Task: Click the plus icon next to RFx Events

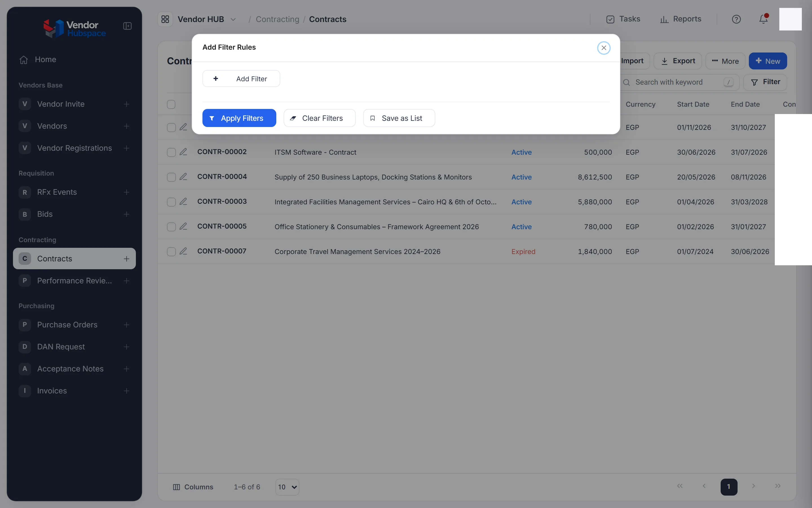Action: [127, 192]
